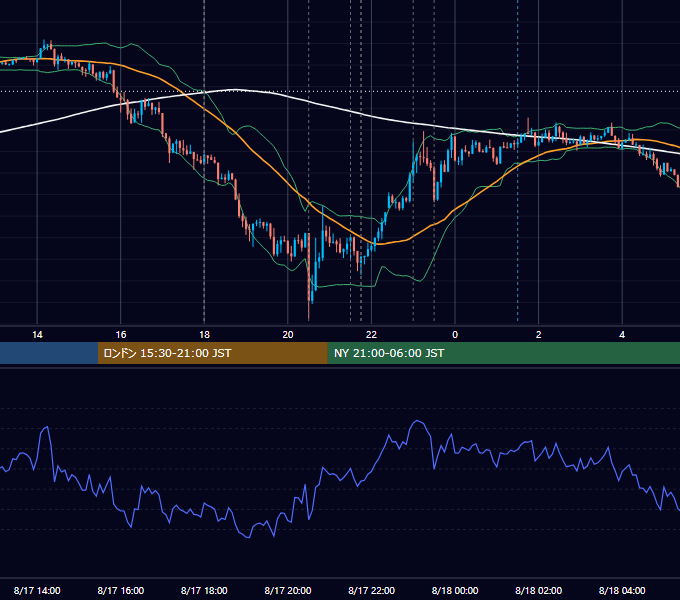This screenshot has width=680, height=600.
Task: Click the oscillator line's highest peak near 23:00
Action: (x=417, y=421)
